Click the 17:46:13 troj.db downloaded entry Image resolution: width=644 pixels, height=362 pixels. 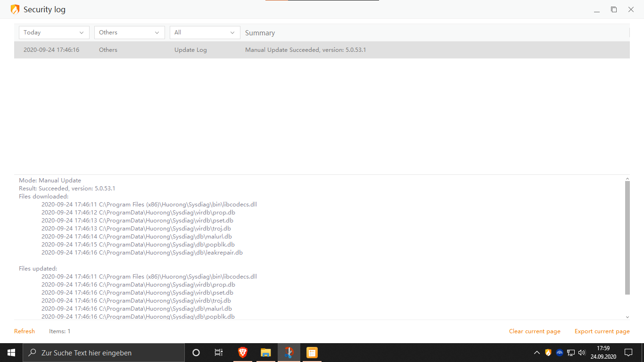136,229
